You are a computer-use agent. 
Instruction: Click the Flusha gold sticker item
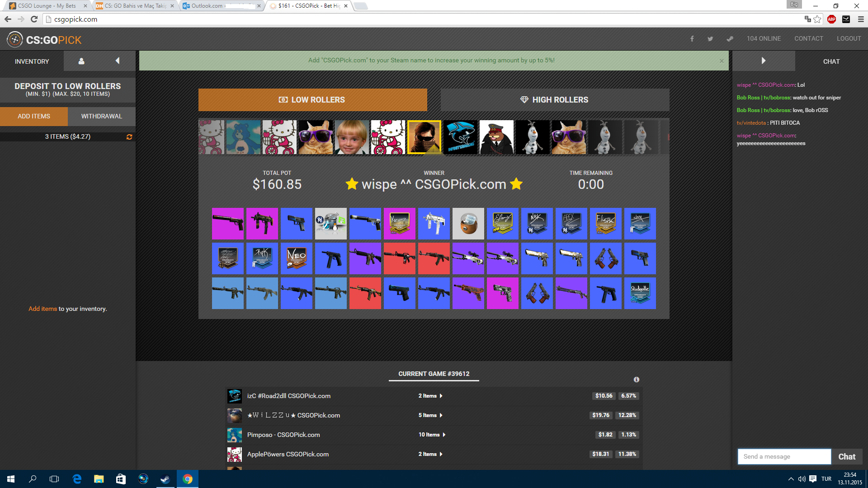click(x=606, y=224)
